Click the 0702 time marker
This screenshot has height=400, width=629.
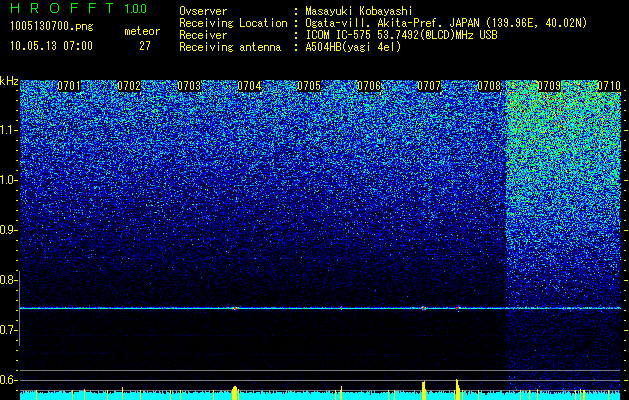[x=129, y=86]
